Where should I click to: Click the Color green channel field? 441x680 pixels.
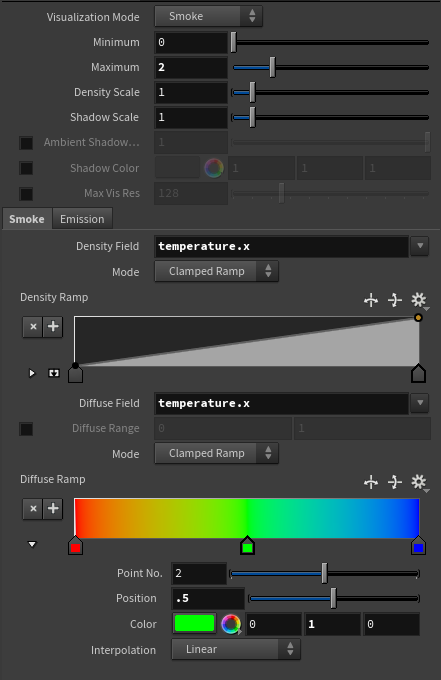click(333, 624)
